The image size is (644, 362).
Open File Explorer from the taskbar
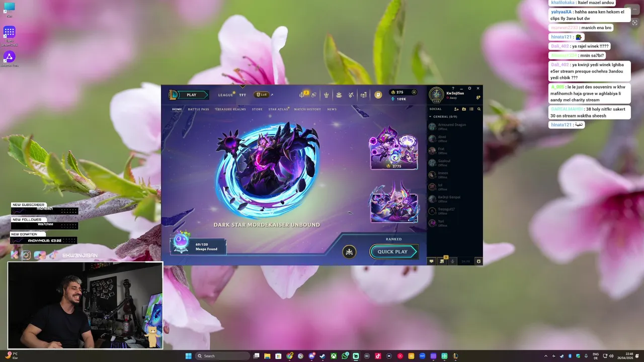click(x=267, y=356)
